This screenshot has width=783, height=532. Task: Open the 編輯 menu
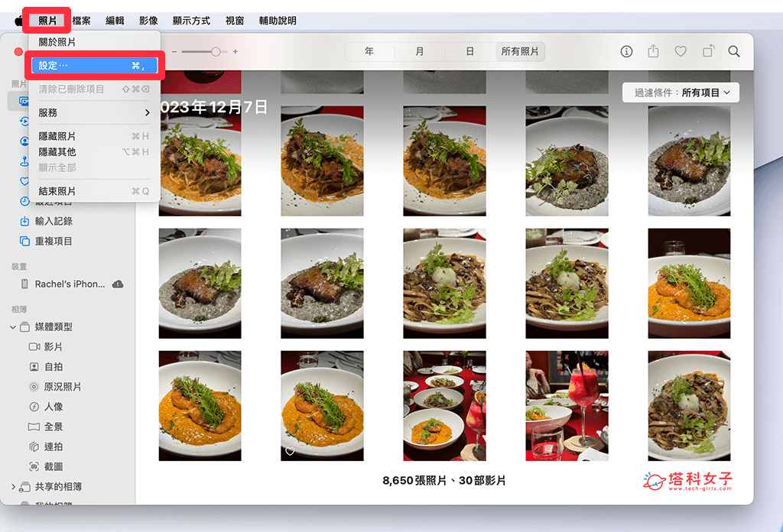[115, 21]
